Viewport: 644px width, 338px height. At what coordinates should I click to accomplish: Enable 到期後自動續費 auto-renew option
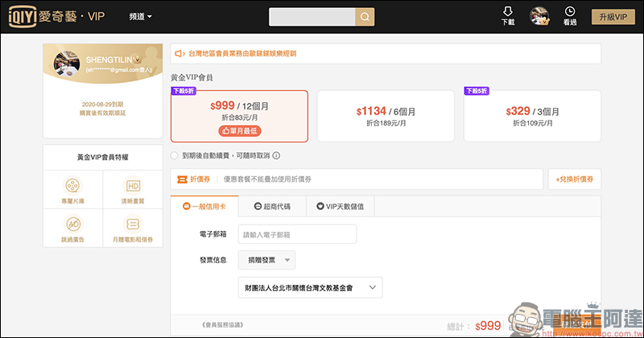(x=175, y=155)
